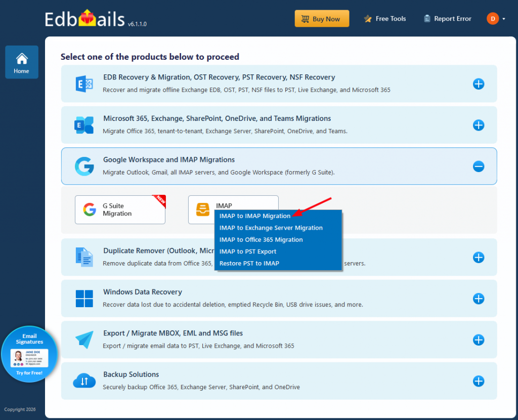Collapse Google Workspace and IMAP Migrations

click(479, 166)
